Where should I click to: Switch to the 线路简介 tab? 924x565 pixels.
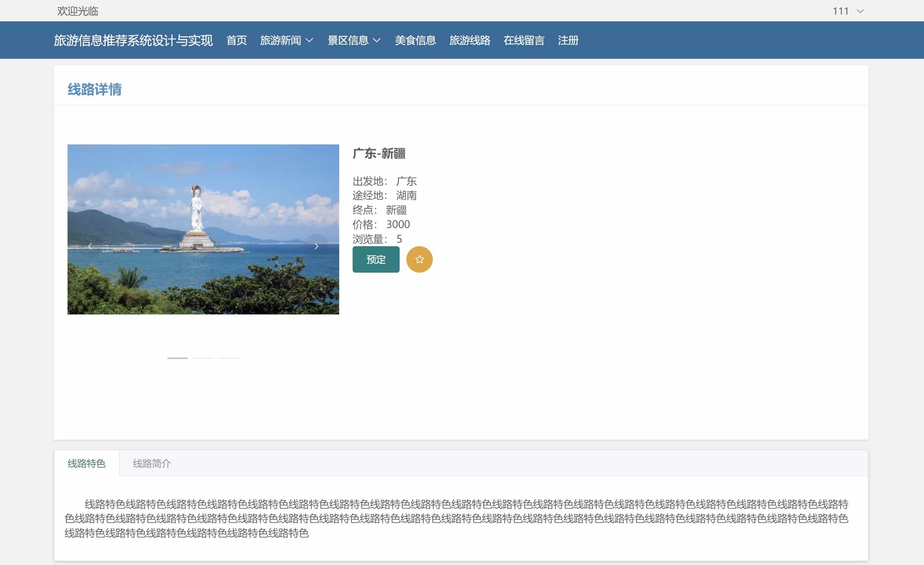pos(152,463)
